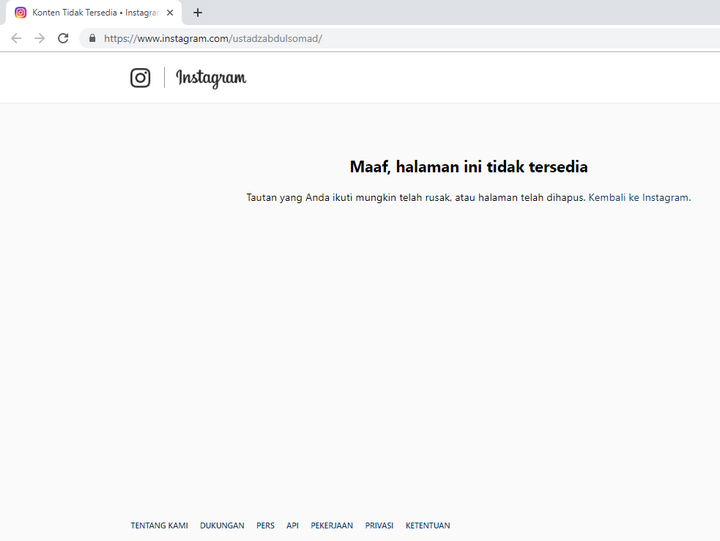Viewport: 720px width, 541px height.
Task: Follow the Kembali ke Instagram link
Action: (640, 197)
